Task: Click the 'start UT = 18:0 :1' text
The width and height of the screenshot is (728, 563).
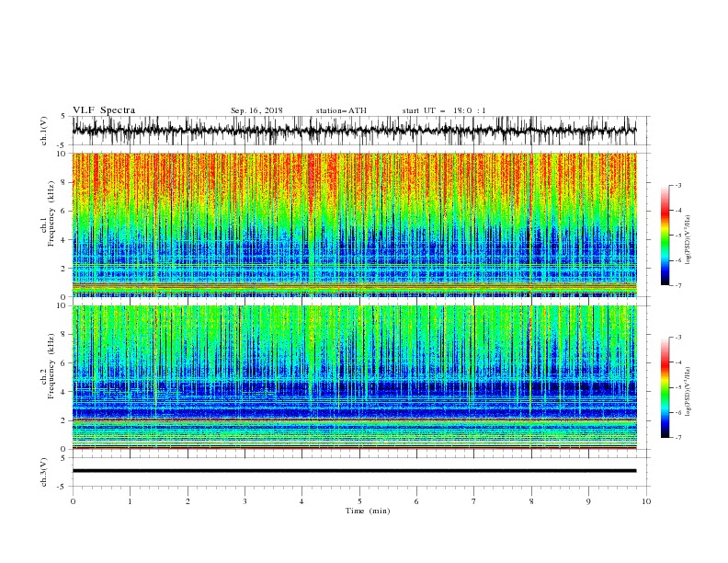Action: [x=444, y=110]
